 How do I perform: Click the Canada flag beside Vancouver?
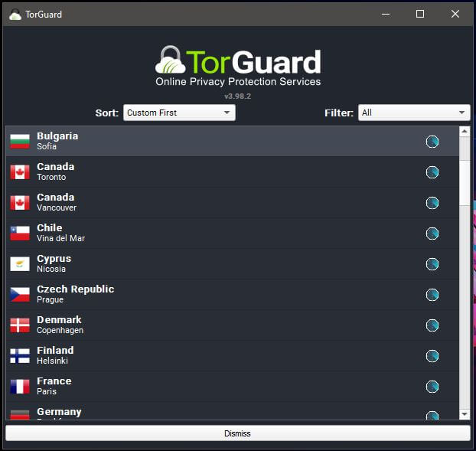[x=20, y=203]
